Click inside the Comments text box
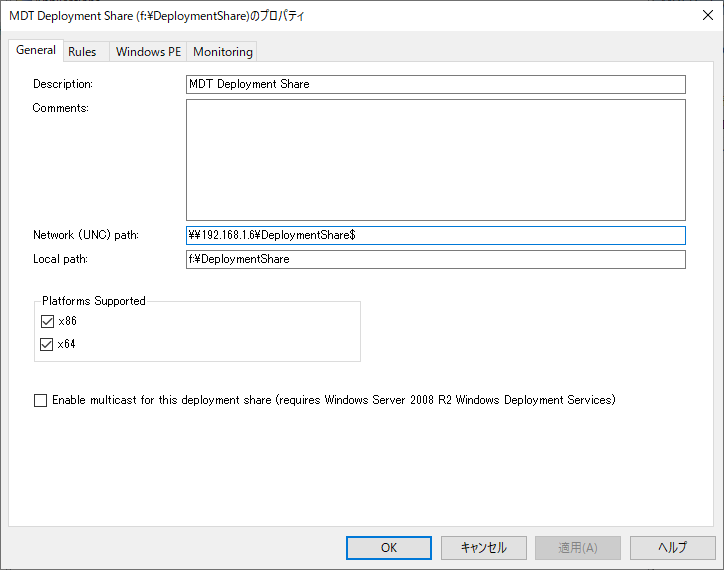 [435, 160]
